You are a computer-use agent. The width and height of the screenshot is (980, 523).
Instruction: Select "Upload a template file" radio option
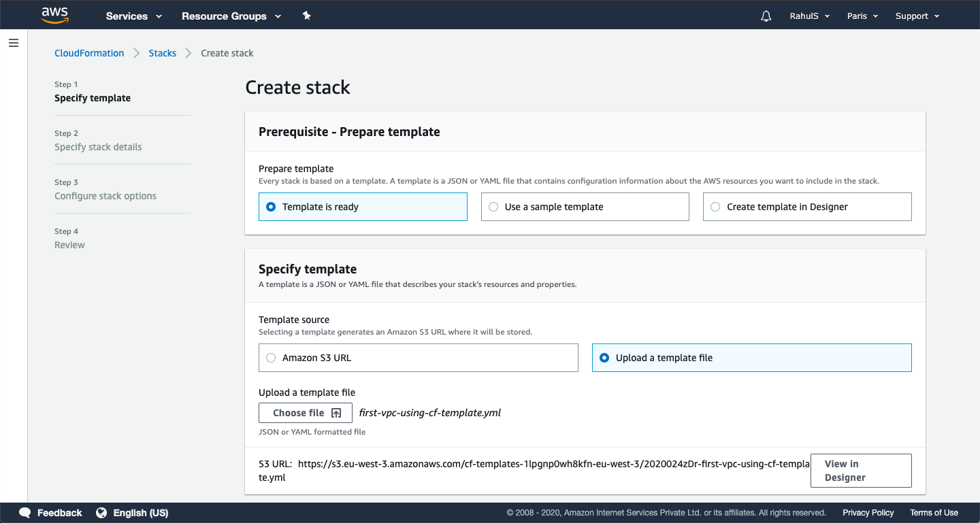point(604,358)
